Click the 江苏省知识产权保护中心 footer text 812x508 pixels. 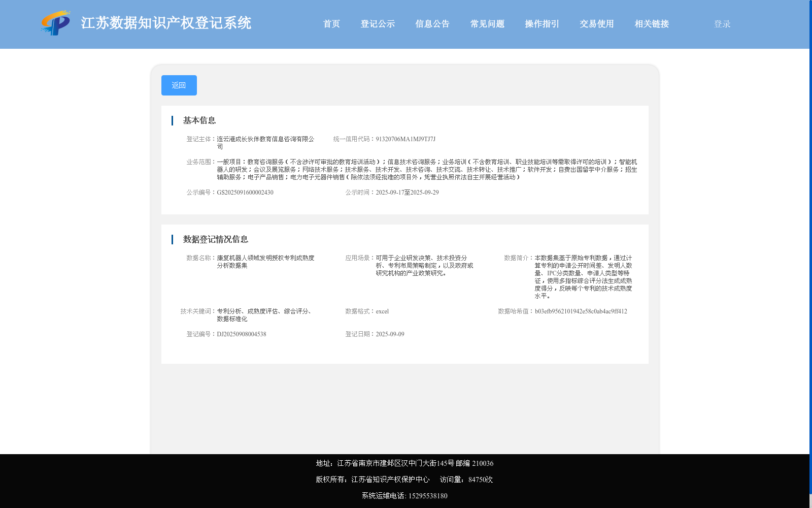coord(389,479)
